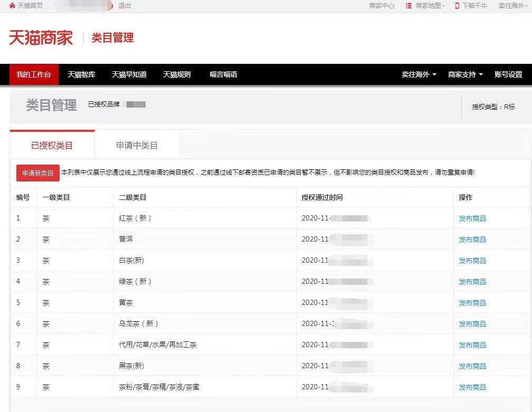Click the 下载千牛 link
Viewport: 532px width, 412px height.
(x=474, y=6)
